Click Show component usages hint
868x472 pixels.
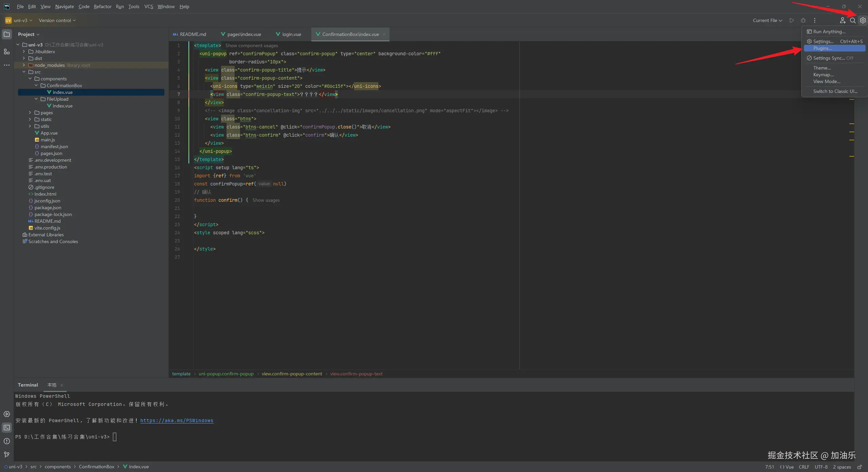[251, 45]
